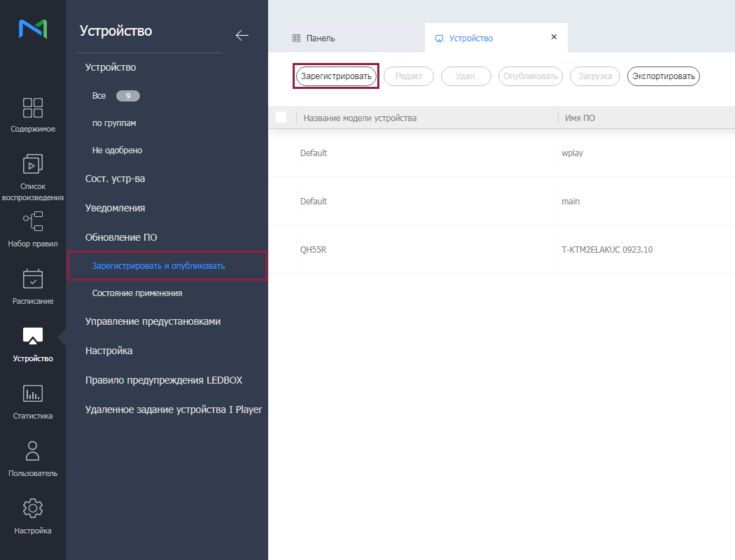Viewport: 735px width, 560px height.
Task: Close the Устройство tab
Action: pos(554,37)
